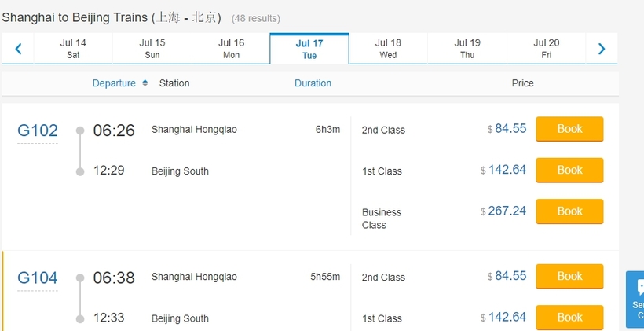Choose the Jul 18 Wed date tab
This screenshot has width=644, height=331.
point(388,49)
